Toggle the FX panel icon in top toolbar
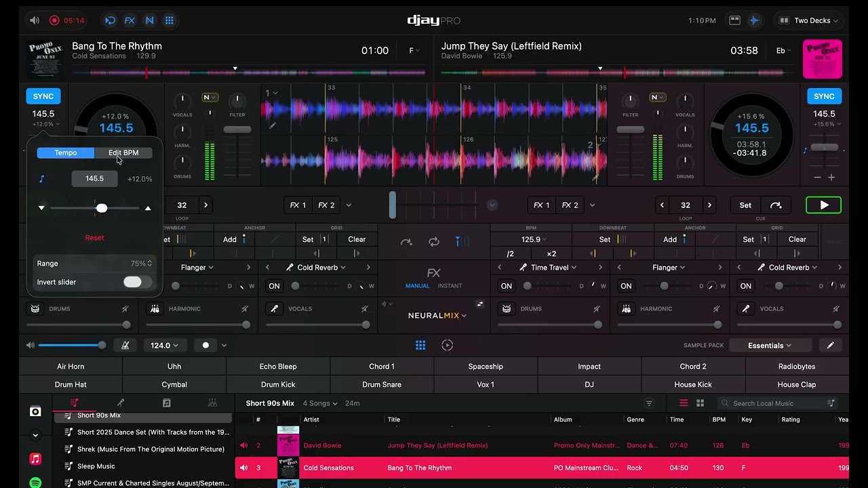This screenshot has width=868, height=488. click(x=130, y=20)
